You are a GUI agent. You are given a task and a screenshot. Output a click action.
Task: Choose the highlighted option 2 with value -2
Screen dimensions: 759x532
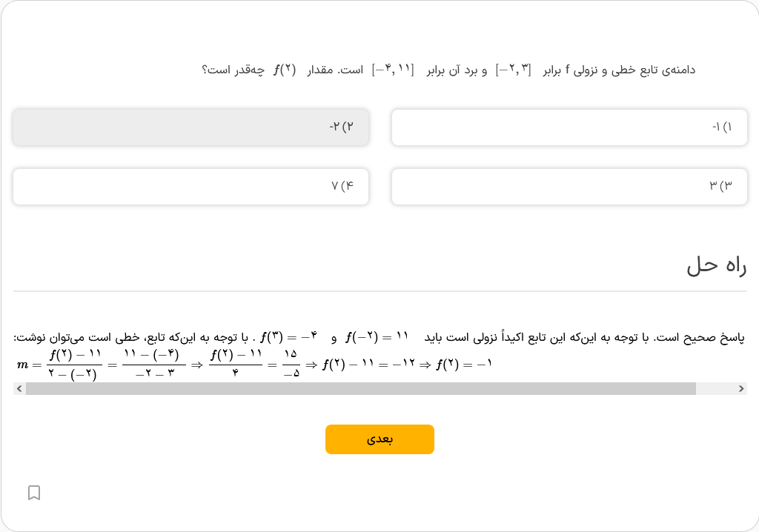pyautogui.click(x=190, y=127)
